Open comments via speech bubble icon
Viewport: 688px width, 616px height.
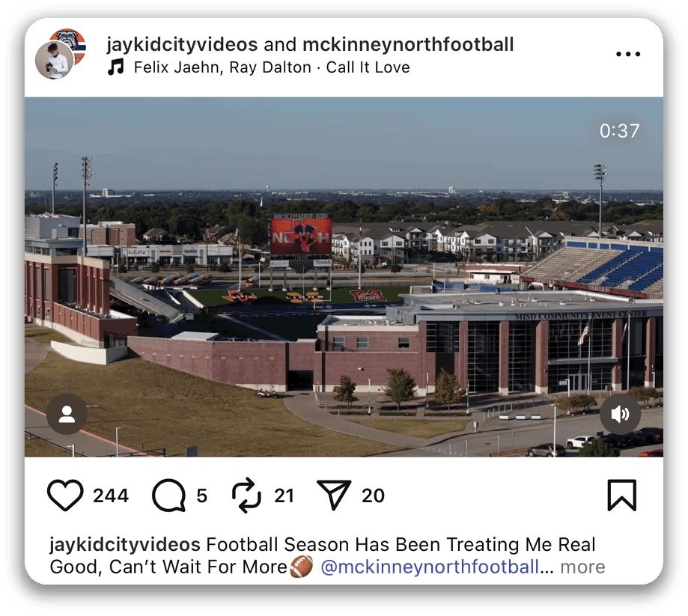coord(168,495)
